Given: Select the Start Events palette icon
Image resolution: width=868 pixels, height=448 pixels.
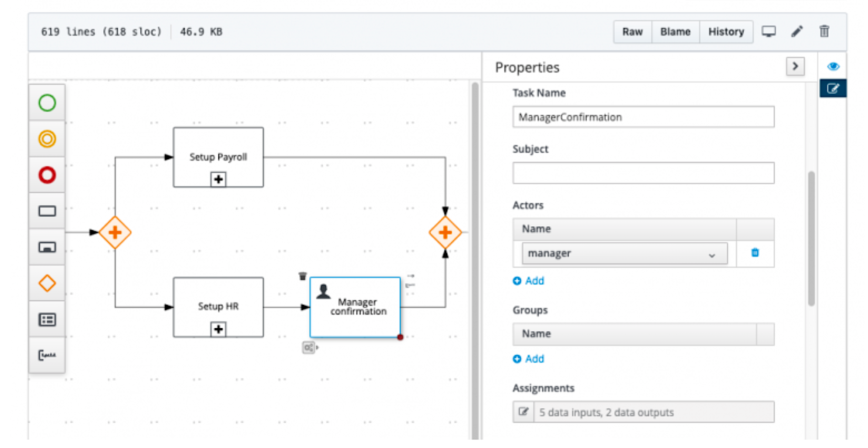Looking at the screenshot, I should pyautogui.click(x=47, y=103).
